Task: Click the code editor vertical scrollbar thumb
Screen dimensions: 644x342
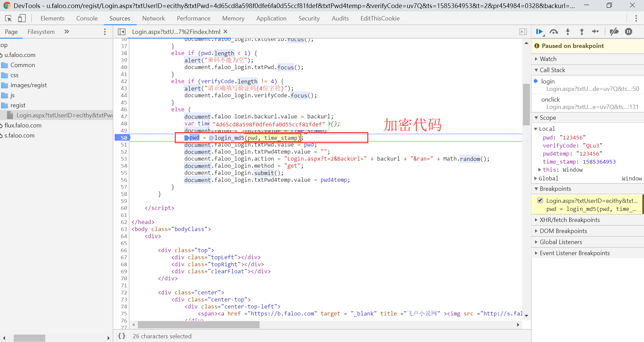Action: (x=526, y=104)
